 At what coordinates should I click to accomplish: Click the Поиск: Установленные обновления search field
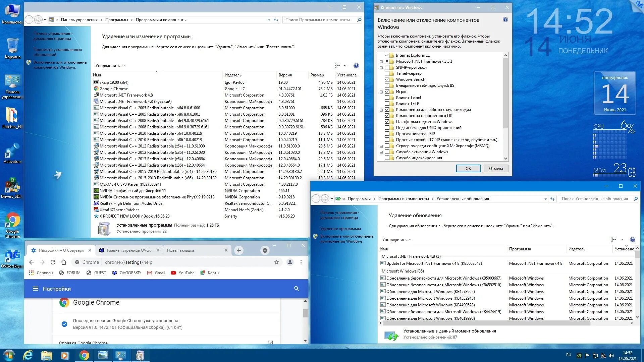coord(595,199)
